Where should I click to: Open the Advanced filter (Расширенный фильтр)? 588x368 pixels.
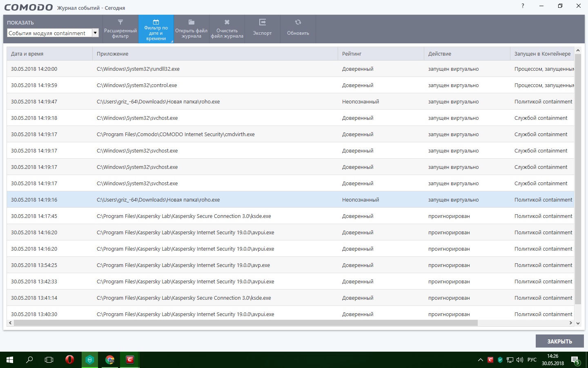coord(120,29)
